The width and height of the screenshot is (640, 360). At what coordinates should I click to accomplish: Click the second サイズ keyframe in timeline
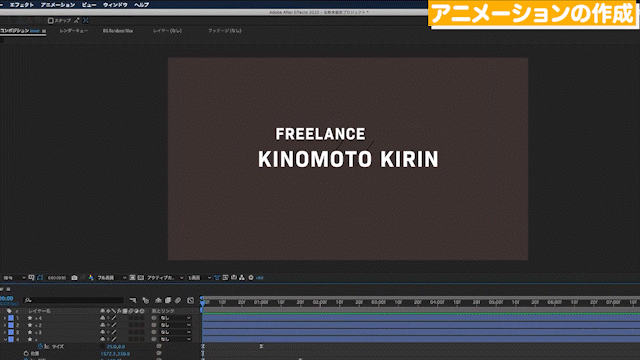click(x=261, y=346)
